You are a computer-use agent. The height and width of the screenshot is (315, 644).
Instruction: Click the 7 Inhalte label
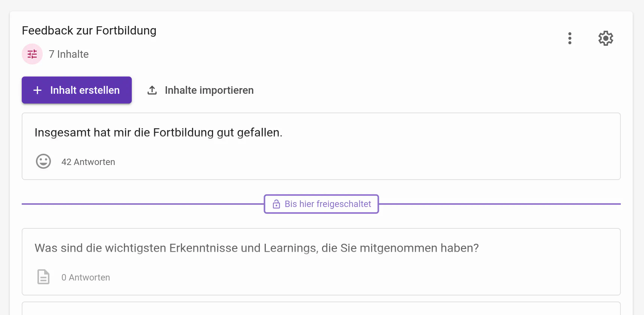point(69,54)
